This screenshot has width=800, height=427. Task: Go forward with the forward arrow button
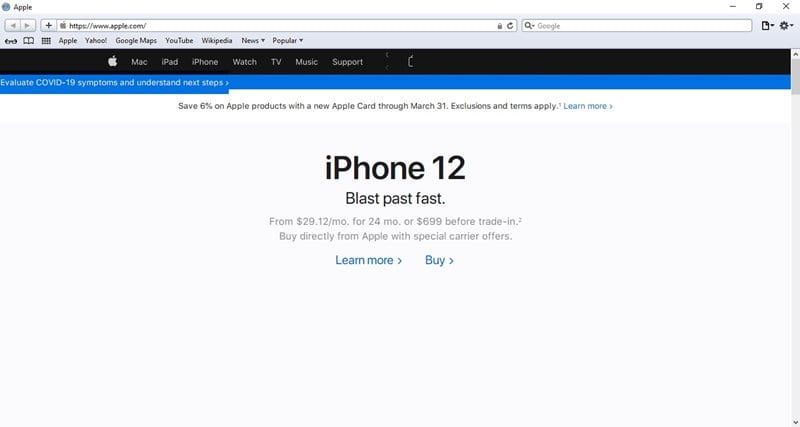(28, 26)
